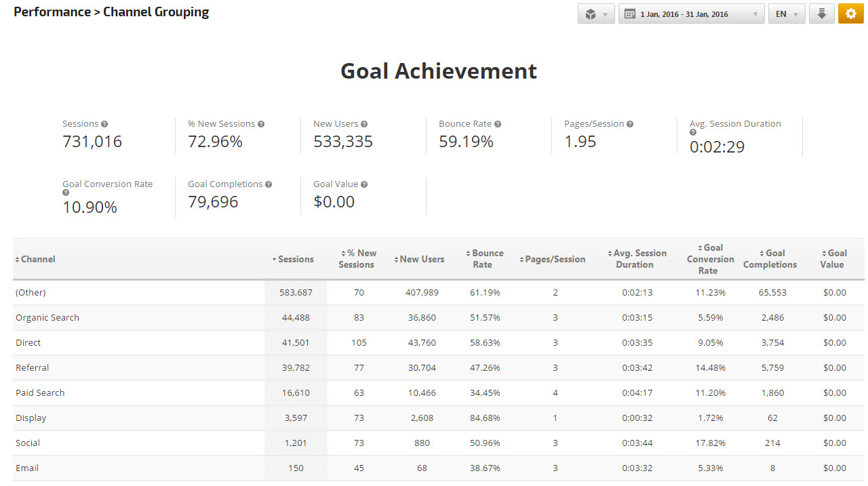Click the download report arrow icon

coord(821,14)
